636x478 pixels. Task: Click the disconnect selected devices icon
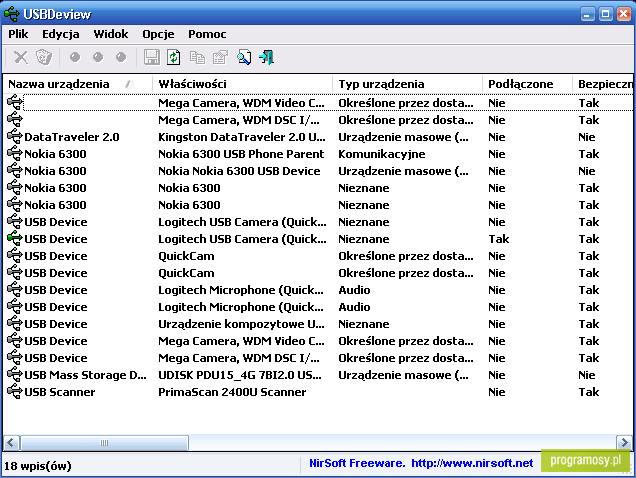pos(44,57)
